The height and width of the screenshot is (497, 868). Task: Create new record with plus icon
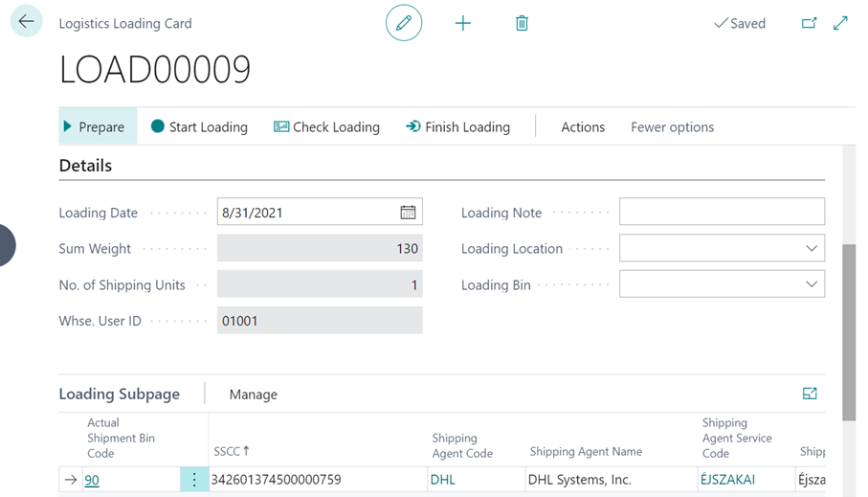point(463,23)
